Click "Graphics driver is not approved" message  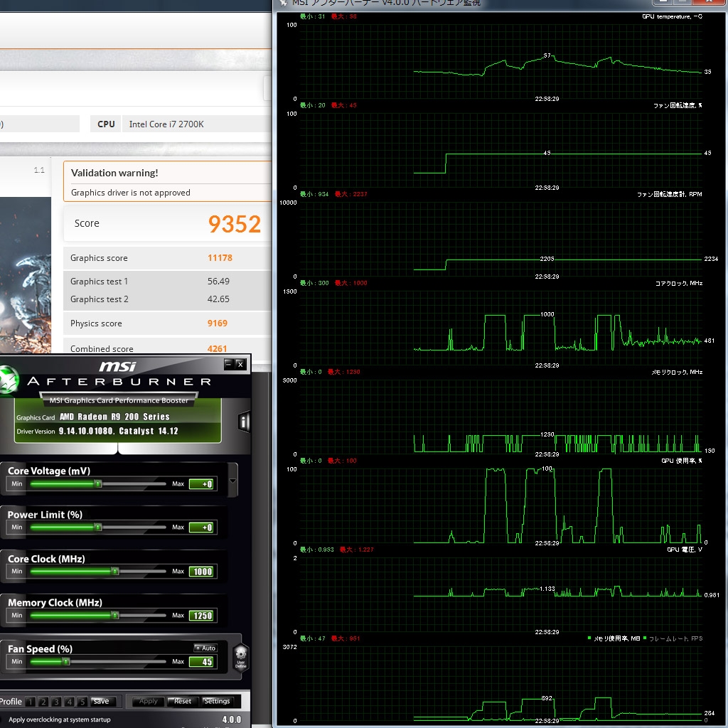[131, 192]
